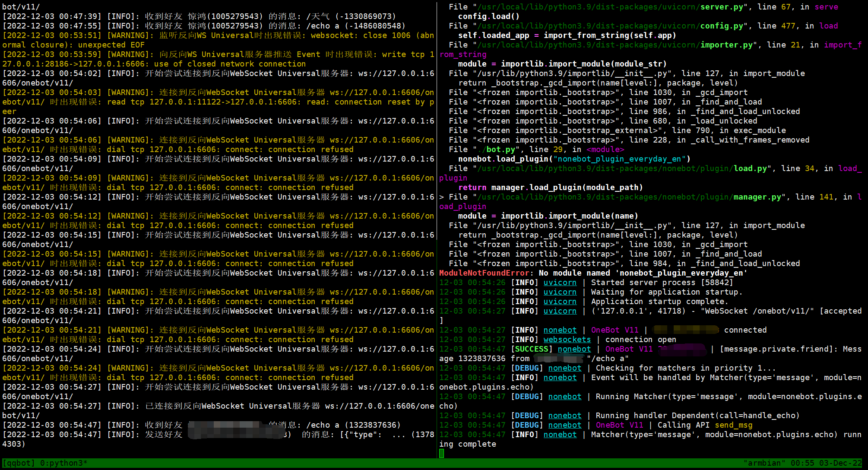Click the green terminal cursor block
Viewport: 868px width, 470px height.
[441, 453]
